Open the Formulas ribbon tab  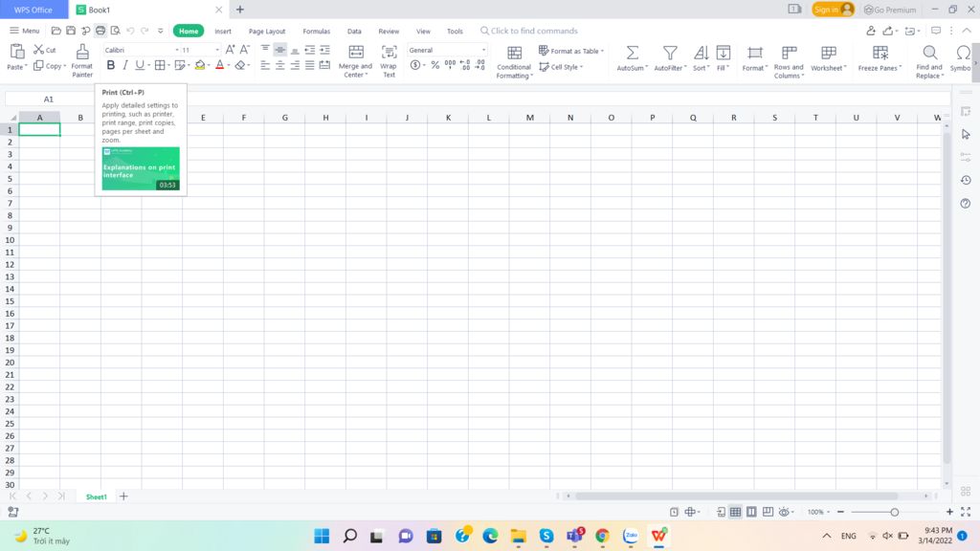click(316, 31)
